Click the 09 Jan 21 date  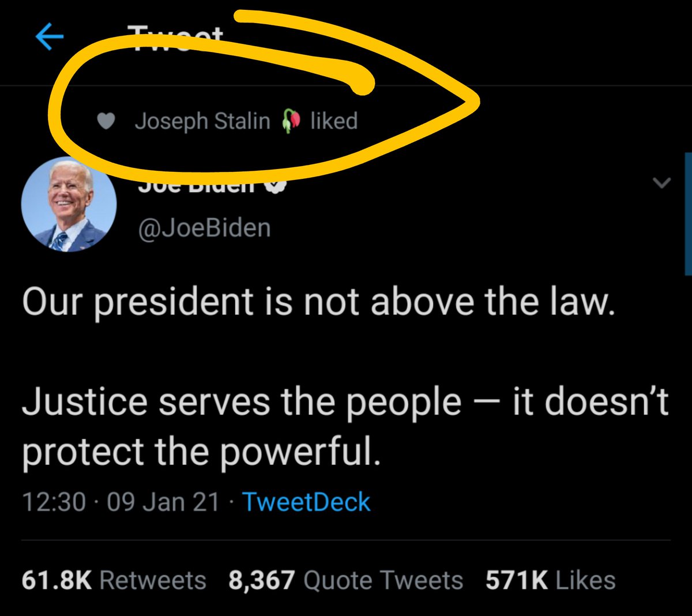click(x=163, y=502)
